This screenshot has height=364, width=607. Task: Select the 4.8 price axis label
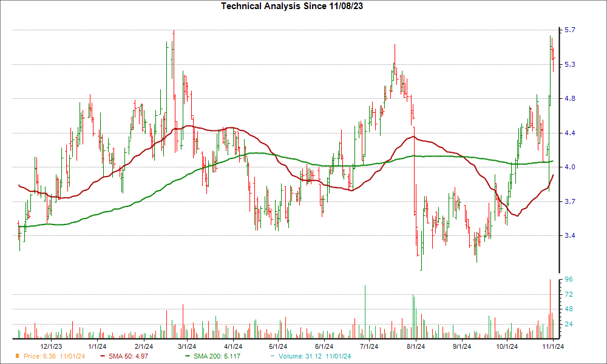coord(570,99)
